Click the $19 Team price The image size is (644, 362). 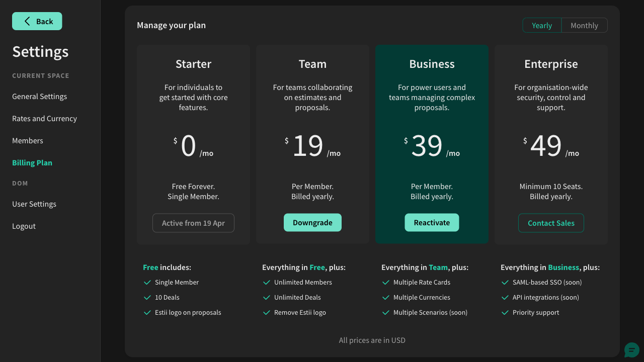(x=312, y=146)
